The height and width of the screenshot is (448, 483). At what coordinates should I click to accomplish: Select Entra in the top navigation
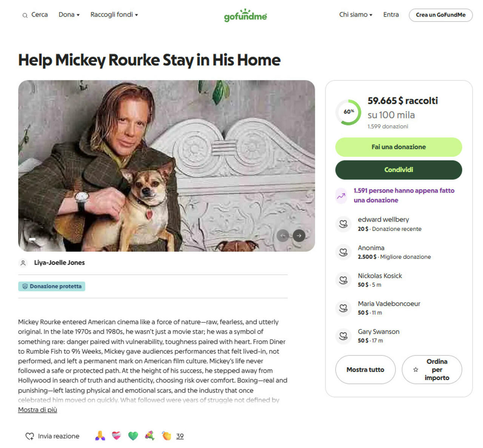[x=391, y=15]
